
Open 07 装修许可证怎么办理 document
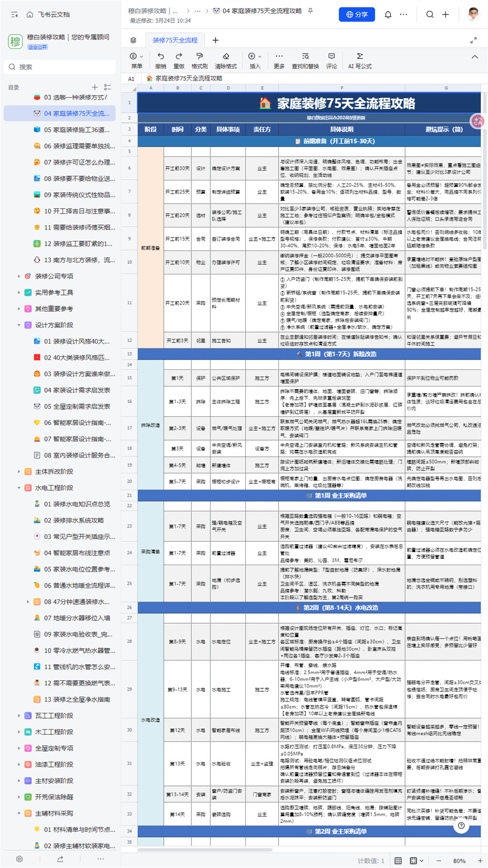click(60, 162)
